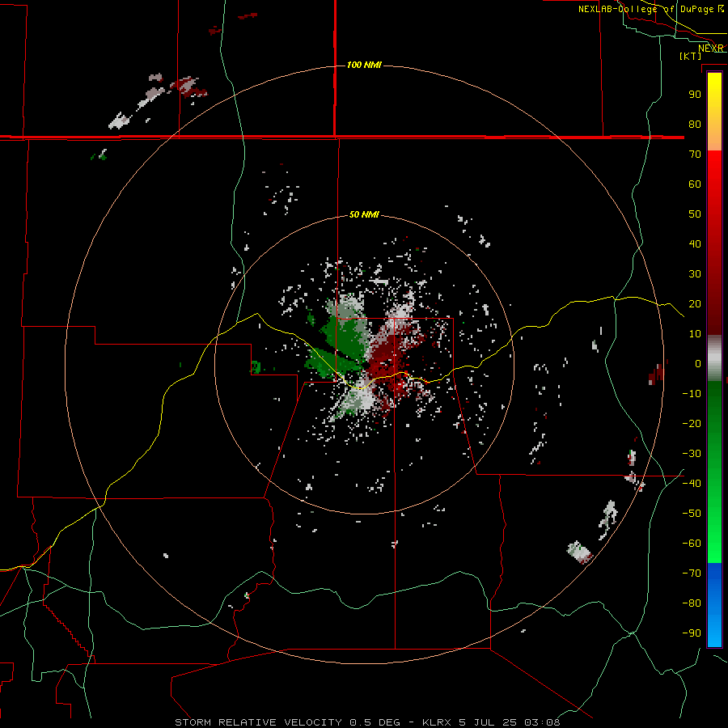The image size is (728, 728).
Task: Click the Storm Relative Velocity caption at bottom
Action: pyautogui.click(x=367, y=722)
